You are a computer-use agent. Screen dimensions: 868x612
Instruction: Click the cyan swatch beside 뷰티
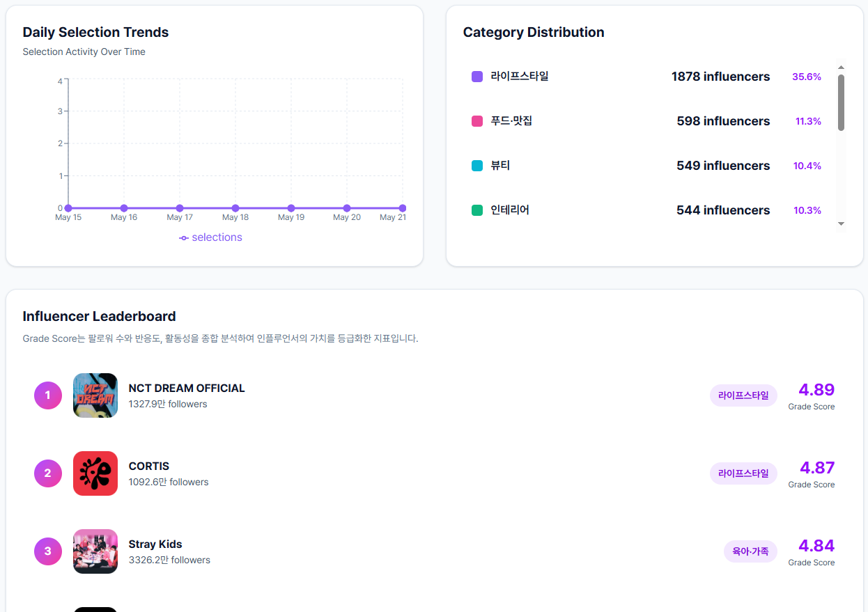477,166
